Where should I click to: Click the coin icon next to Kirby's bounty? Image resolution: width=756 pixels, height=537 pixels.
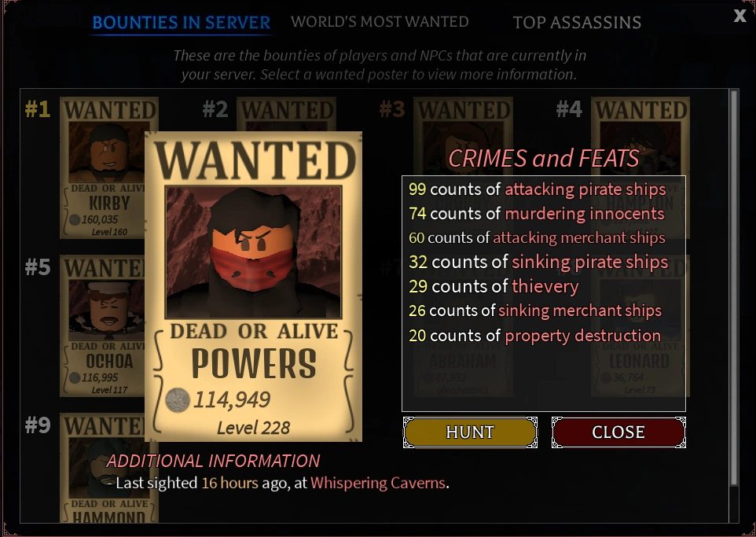75,220
